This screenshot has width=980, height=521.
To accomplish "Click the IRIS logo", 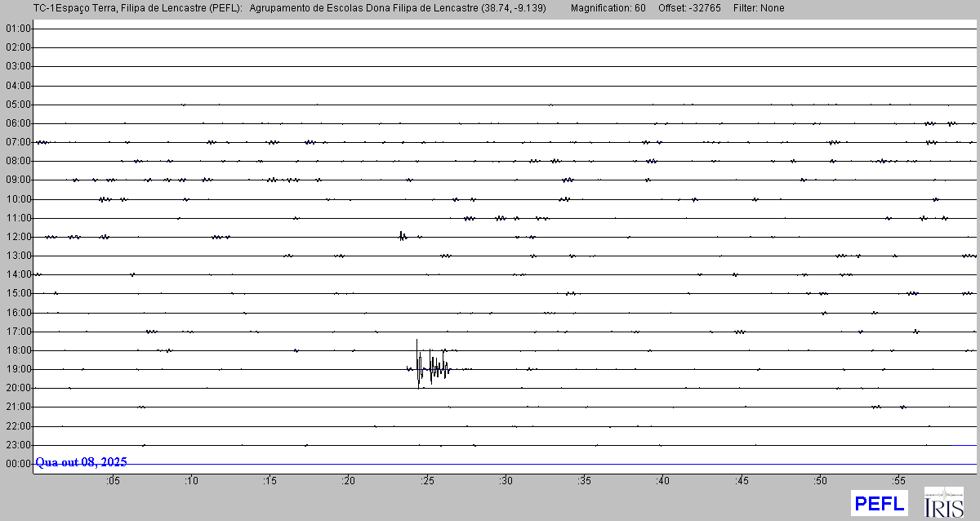I will coord(943,502).
